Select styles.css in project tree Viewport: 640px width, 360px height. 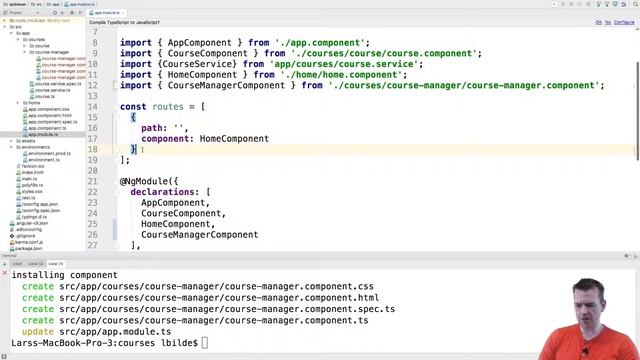click(x=29, y=191)
